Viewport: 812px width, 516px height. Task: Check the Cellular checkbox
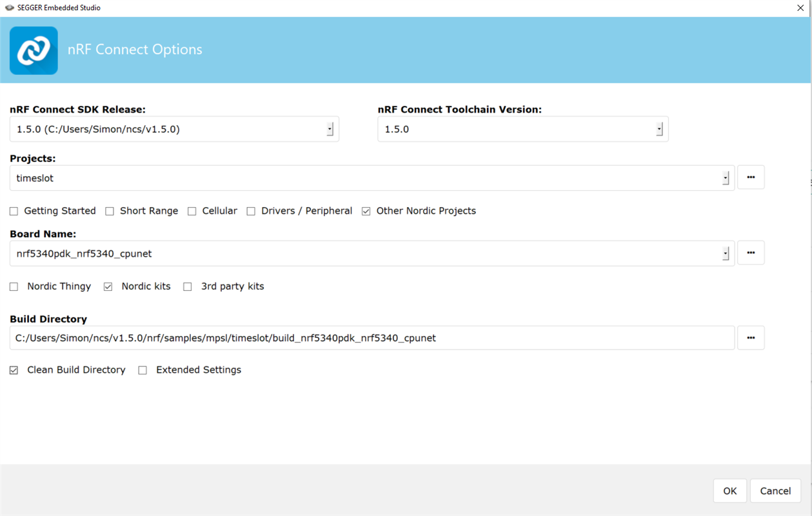pos(192,210)
